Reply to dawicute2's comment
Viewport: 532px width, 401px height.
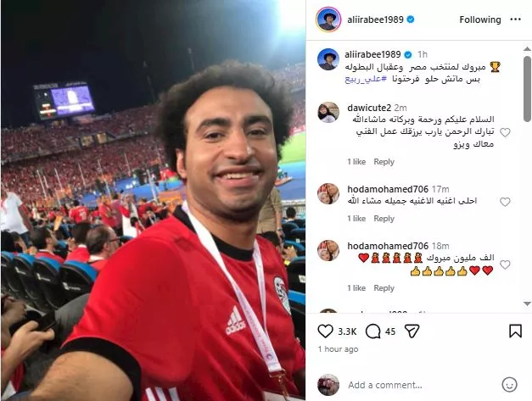pos(384,162)
